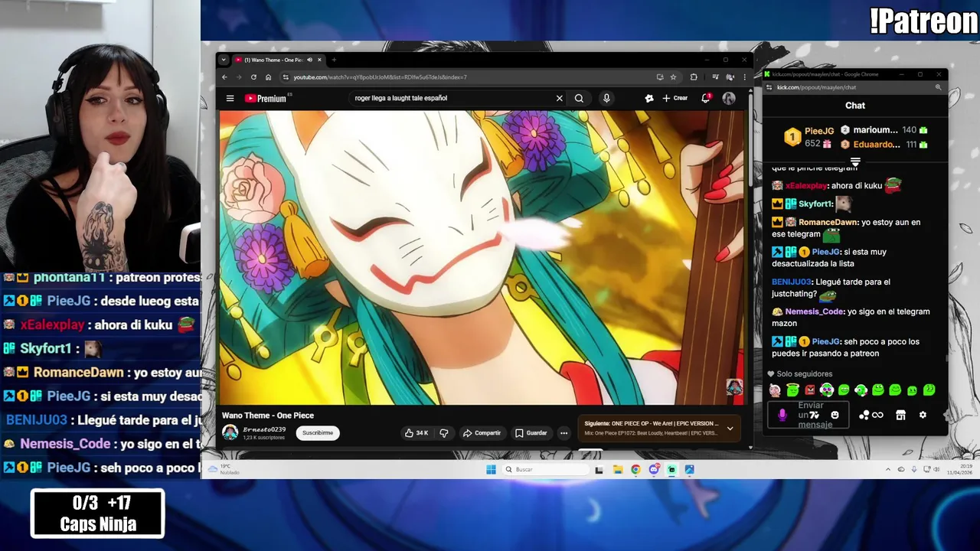
Task: Open the Ernesto0239 channel avatar
Action: tap(230, 433)
